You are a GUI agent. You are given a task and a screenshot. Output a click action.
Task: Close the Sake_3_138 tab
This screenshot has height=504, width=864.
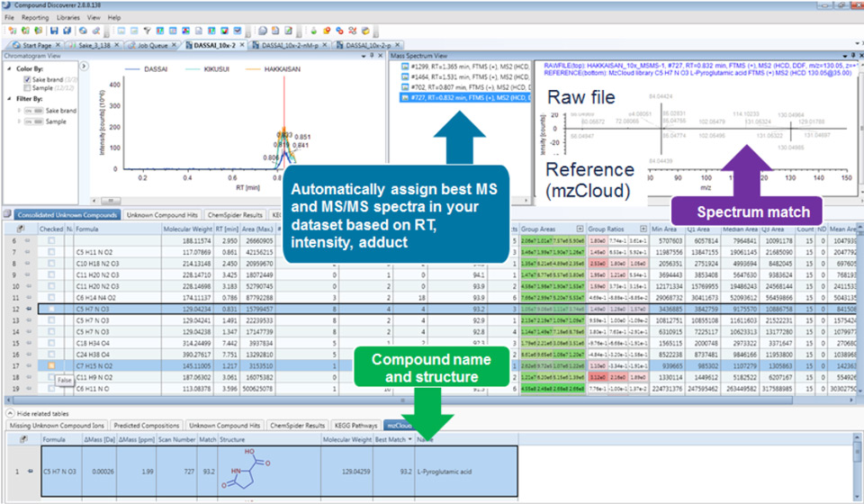click(x=117, y=45)
